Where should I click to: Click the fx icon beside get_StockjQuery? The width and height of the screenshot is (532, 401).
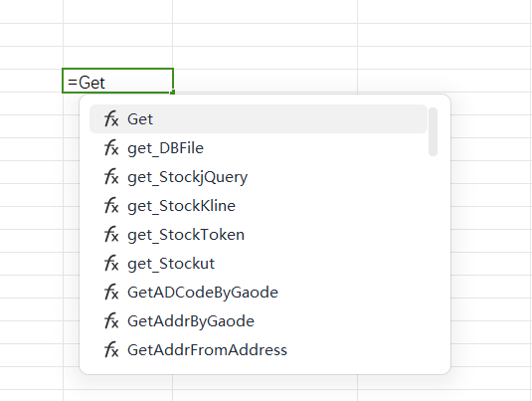click(111, 176)
